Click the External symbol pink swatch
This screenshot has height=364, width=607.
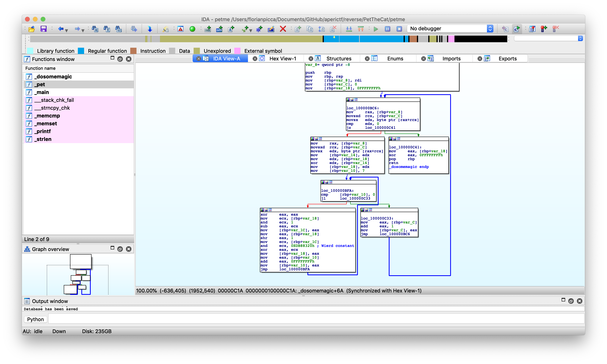click(237, 51)
